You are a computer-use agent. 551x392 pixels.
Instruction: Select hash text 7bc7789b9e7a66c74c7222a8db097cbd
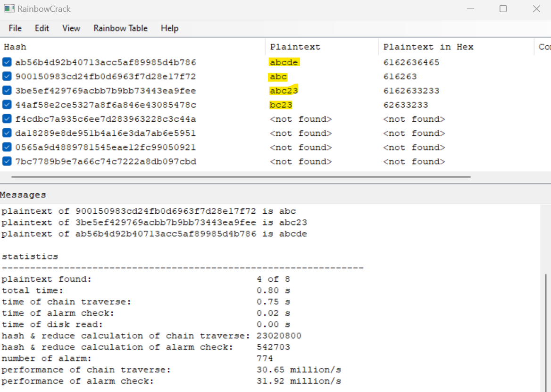click(x=106, y=162)
